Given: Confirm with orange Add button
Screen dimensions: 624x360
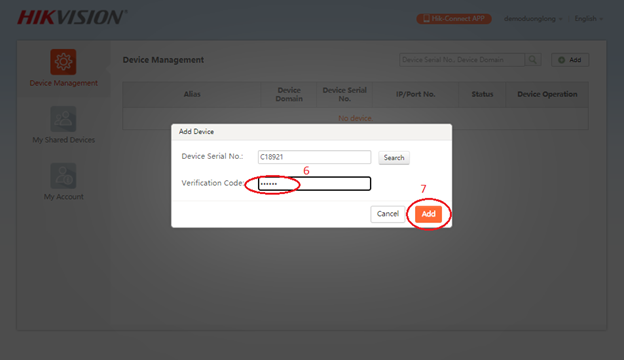Looking at the screenshot, I should coord(428,214).
